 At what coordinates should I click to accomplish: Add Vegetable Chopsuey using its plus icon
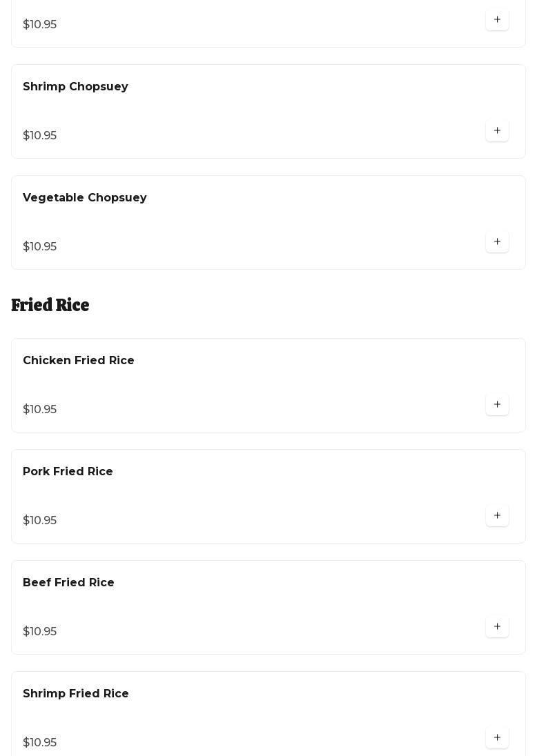pyautogui.click(x=497, y=242)
